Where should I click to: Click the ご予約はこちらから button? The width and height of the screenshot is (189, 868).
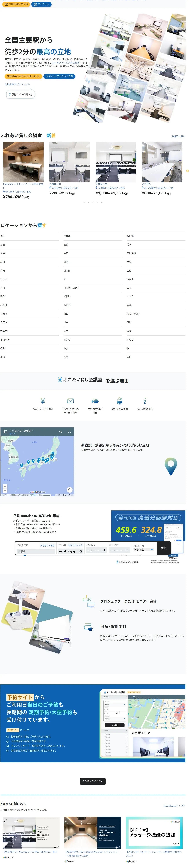(93, 781)
